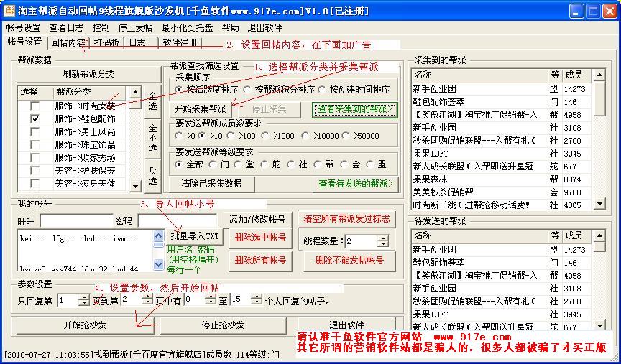
Task: Switch to the 回帖内容 tab
Action: [x=68, y=42]
